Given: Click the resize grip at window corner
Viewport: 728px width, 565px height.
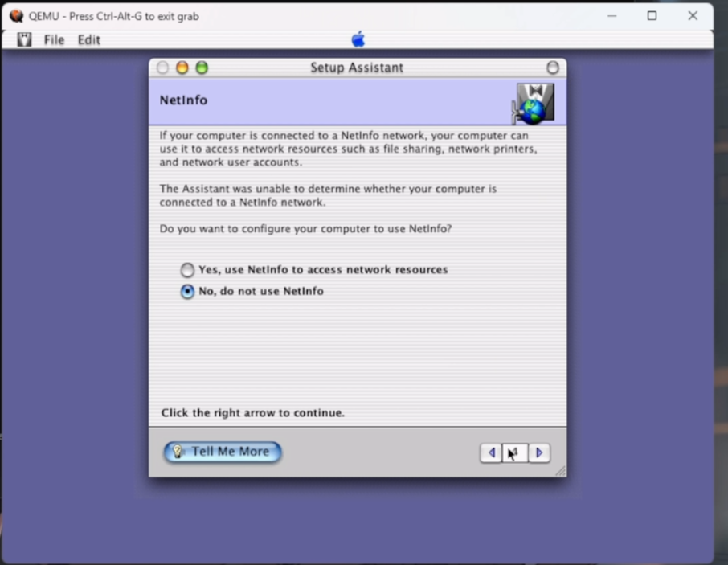Looking at the screenshot, I should coord(560,471).
